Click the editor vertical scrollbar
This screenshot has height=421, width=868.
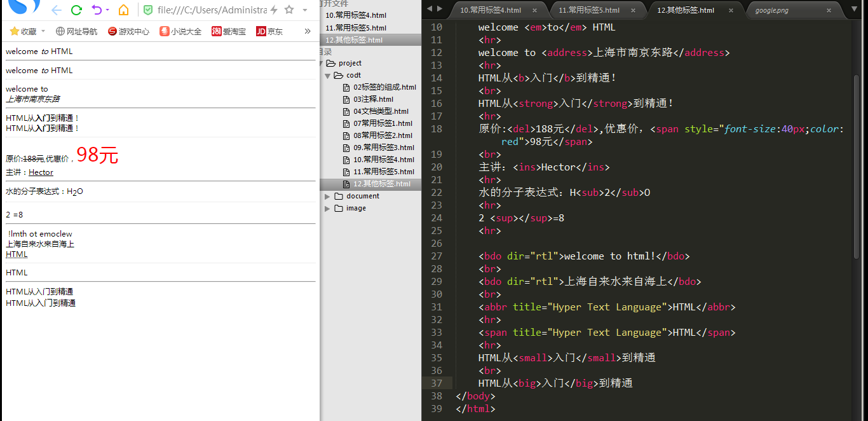[x=857, y=169]
